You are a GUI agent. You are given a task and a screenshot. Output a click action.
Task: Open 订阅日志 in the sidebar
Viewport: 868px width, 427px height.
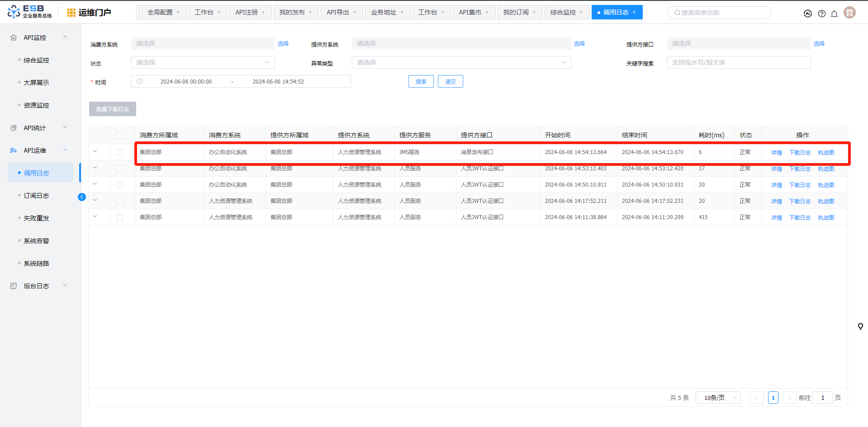click(x=36, y=196)
